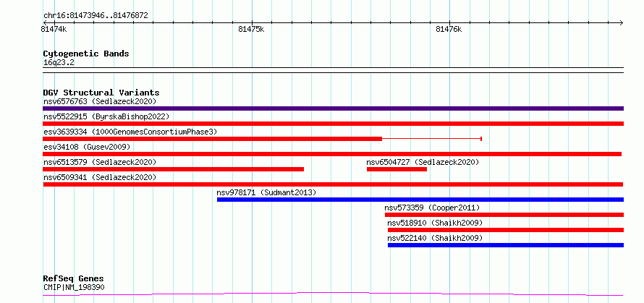Select esv34108 (Gusev2009) label
This screenshot has width=644, height=303.
pos(87,147)
